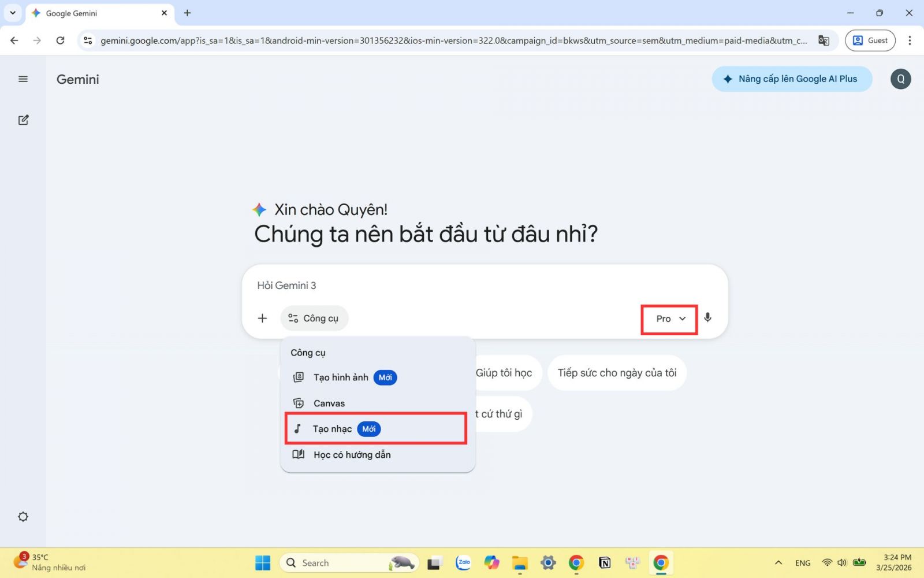Open Zalo from the taskbar

tap(463, 563)
